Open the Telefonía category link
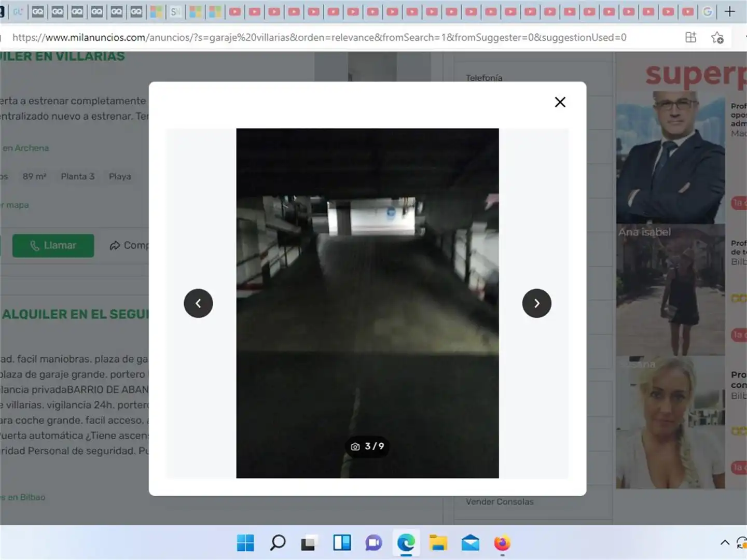The width and height of the screenshot is (747, 560). (484, 78)
